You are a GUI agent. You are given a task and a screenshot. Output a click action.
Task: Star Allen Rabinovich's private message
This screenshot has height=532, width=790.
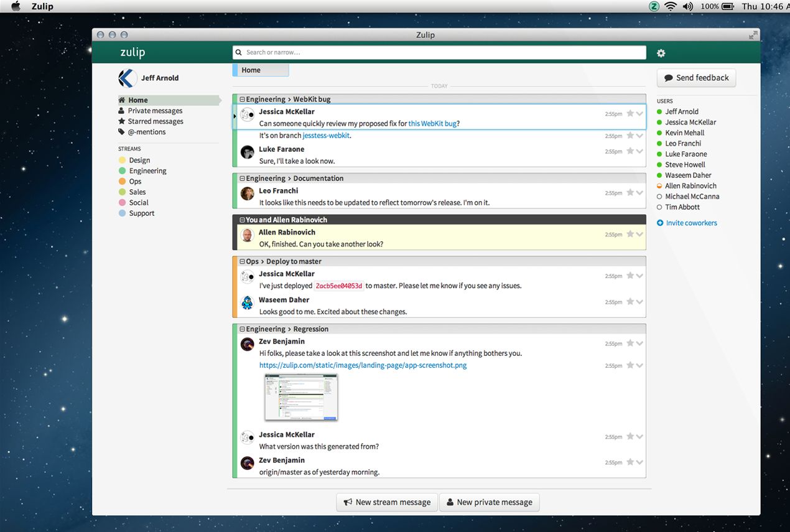[630, 234]
